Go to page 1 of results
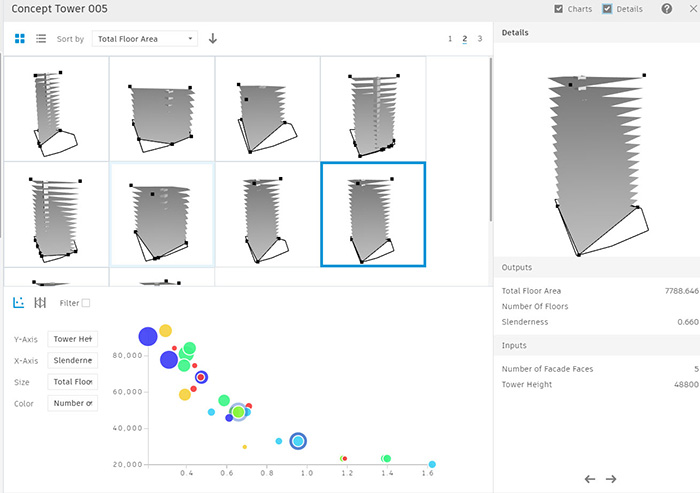This screenshot has width=700, height=493. pyautogui.click(x=450, y=39)
